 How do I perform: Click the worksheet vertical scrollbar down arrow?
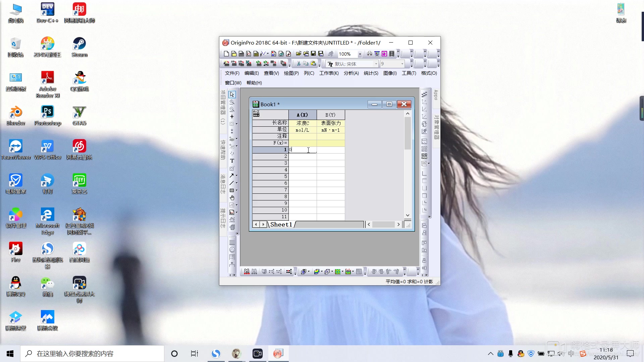[408, 215]
